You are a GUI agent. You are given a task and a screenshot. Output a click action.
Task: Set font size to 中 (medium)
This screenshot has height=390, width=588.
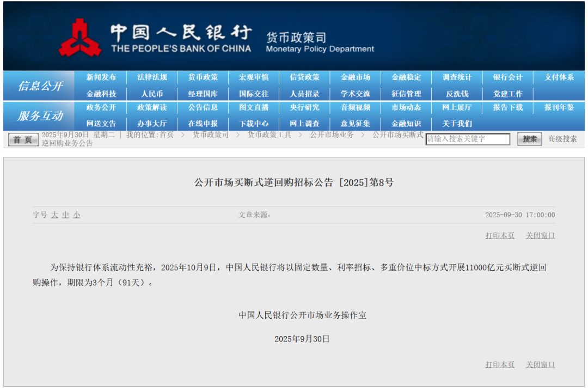[65, 215]
